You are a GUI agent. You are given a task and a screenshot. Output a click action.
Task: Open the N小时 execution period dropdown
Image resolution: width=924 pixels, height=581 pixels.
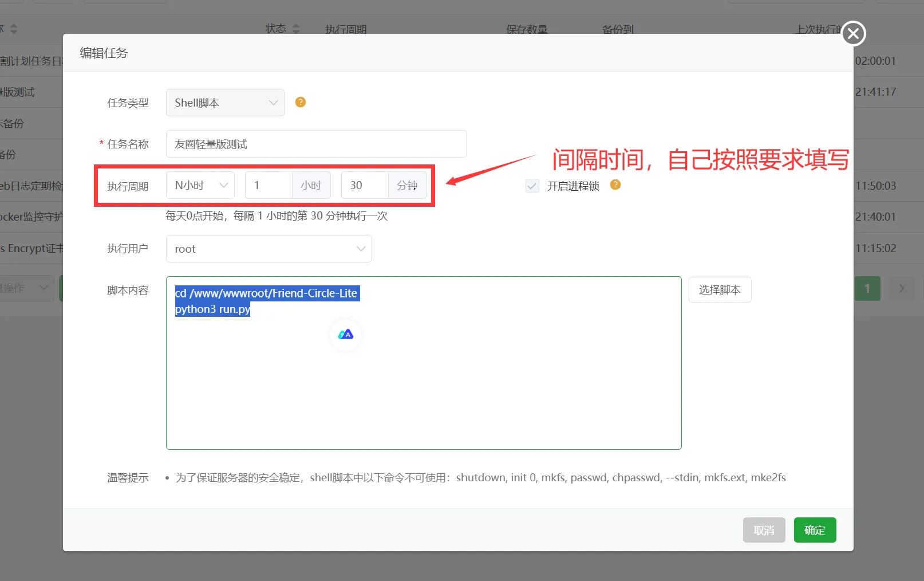(x=200, y=184)
